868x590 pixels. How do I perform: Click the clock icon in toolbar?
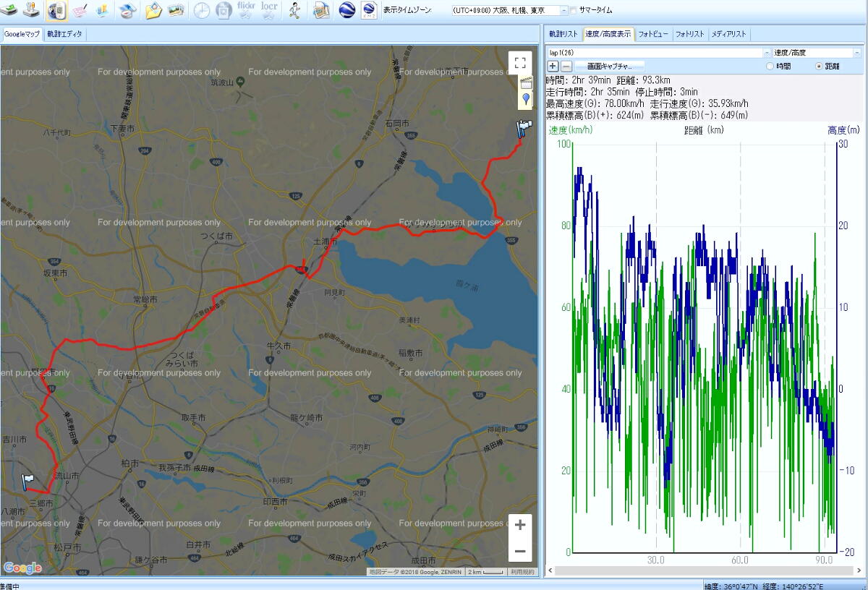[201, 10]
